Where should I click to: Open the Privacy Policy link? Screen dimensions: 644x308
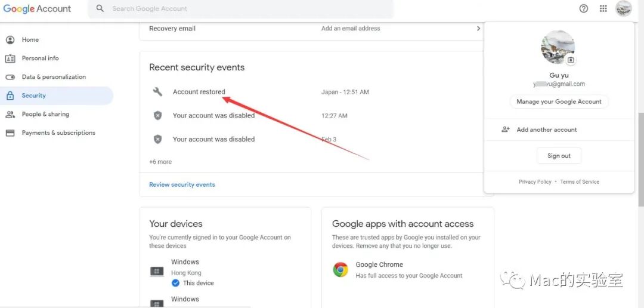pos(535,182)
